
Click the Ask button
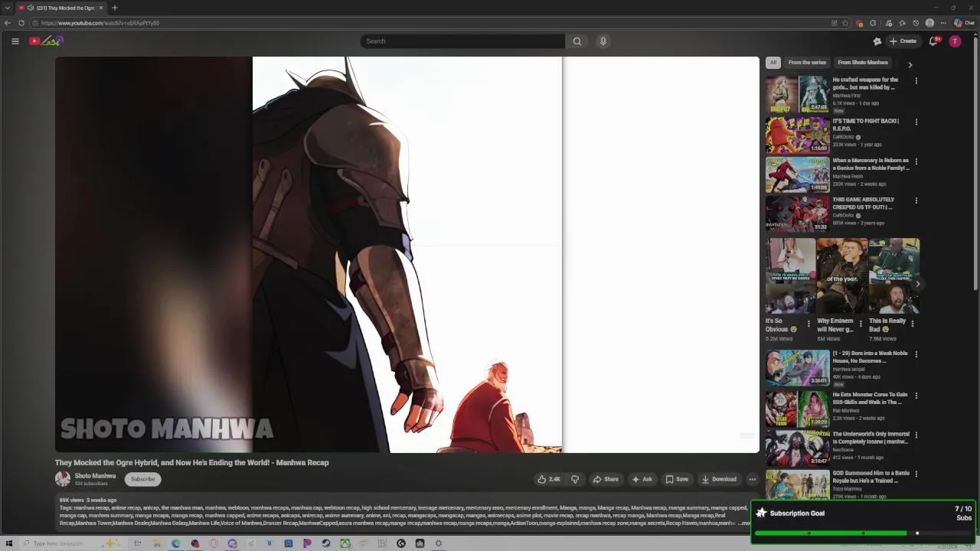(x=642, y=479)
